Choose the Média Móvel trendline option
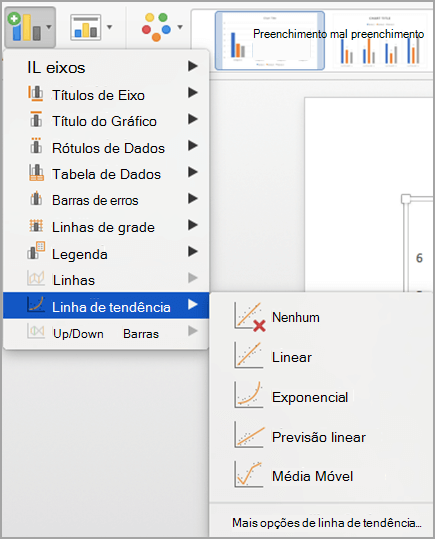The width and height of the screenshot is (435, 539). coord(321,476)
